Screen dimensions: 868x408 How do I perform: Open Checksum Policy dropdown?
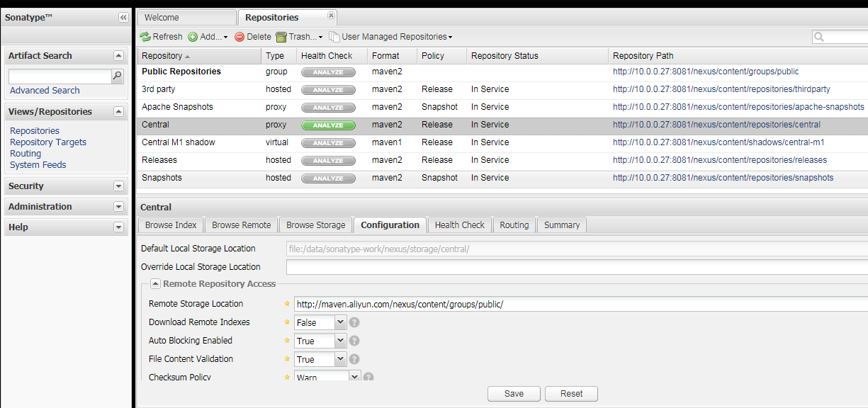[x=355, y=376]
